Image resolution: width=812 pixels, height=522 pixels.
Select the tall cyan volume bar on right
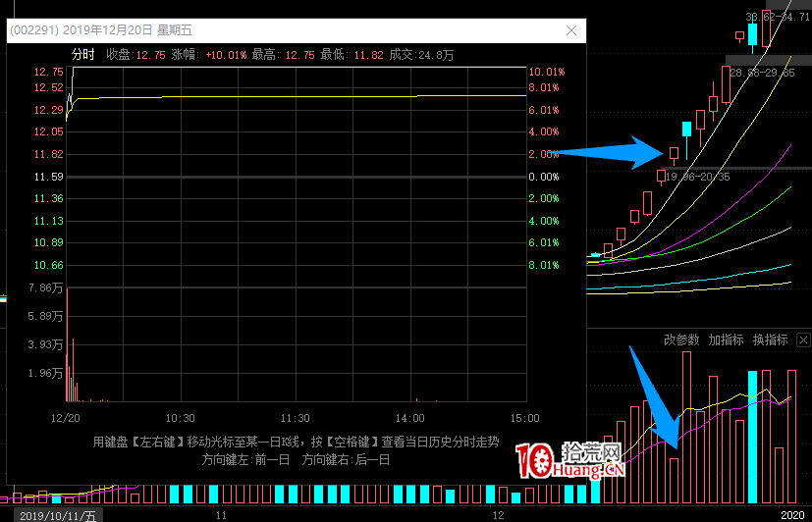tap(752, 438)
